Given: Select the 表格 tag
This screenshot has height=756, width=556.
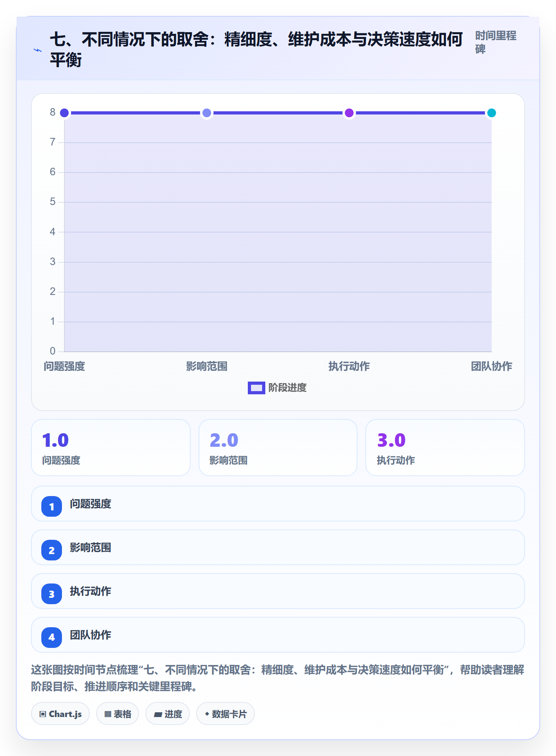Looking at the screenshot, I should coord(118,714).
